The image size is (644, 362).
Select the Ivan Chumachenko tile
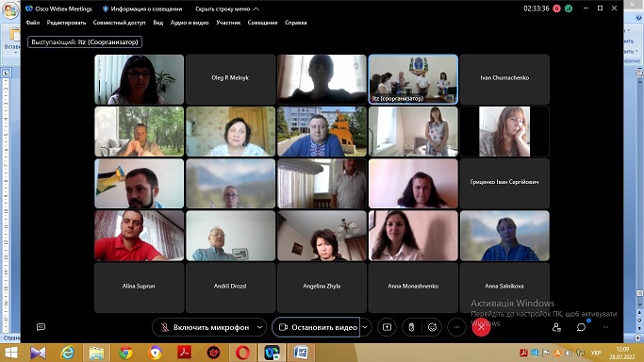click(x=504, y=79)
